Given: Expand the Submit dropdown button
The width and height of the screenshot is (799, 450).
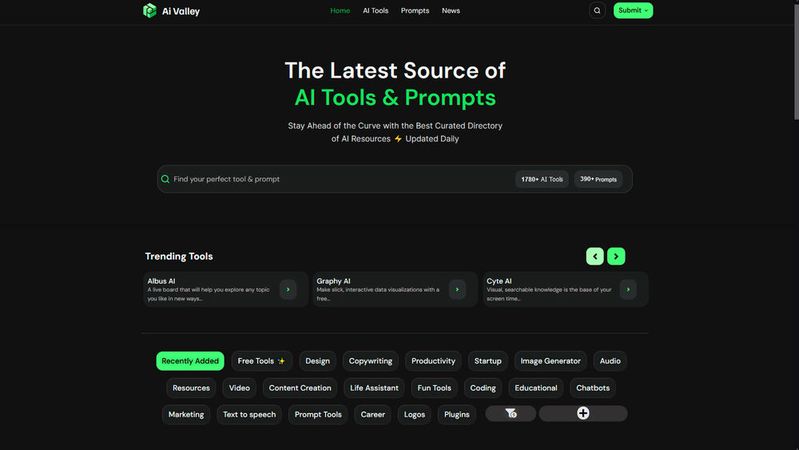Looking at the screenshot, I should [633, 11].
